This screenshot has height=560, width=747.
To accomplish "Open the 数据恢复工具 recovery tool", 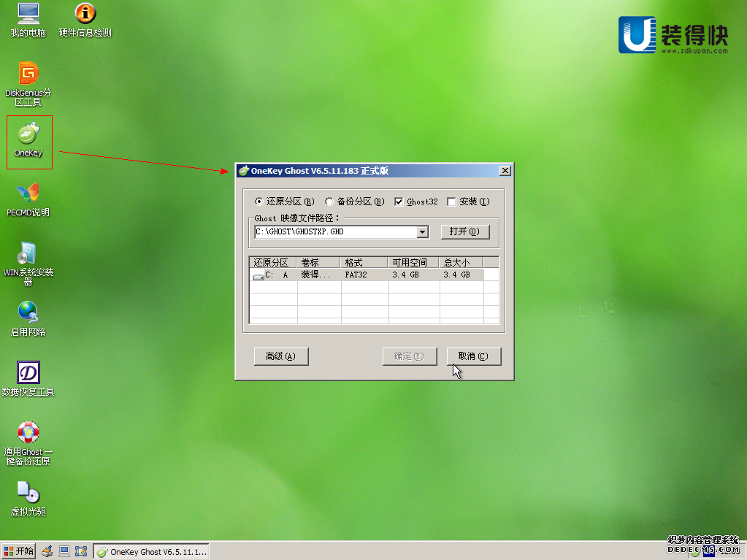I will (x=28, y=375).
